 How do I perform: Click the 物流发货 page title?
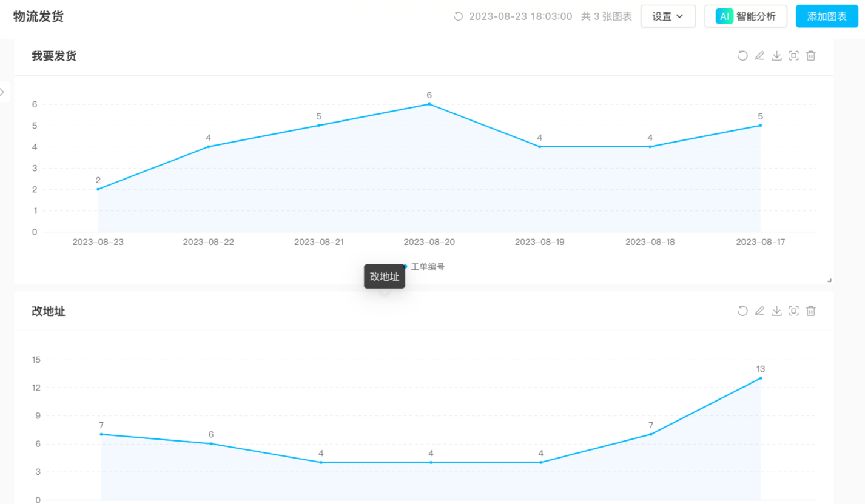(x=38, y=16)
